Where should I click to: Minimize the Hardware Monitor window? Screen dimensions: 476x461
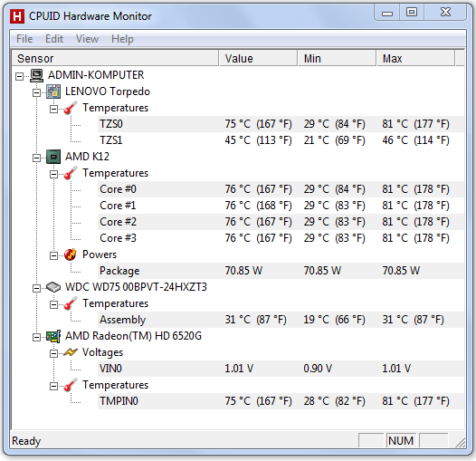[x=387, y=13]
